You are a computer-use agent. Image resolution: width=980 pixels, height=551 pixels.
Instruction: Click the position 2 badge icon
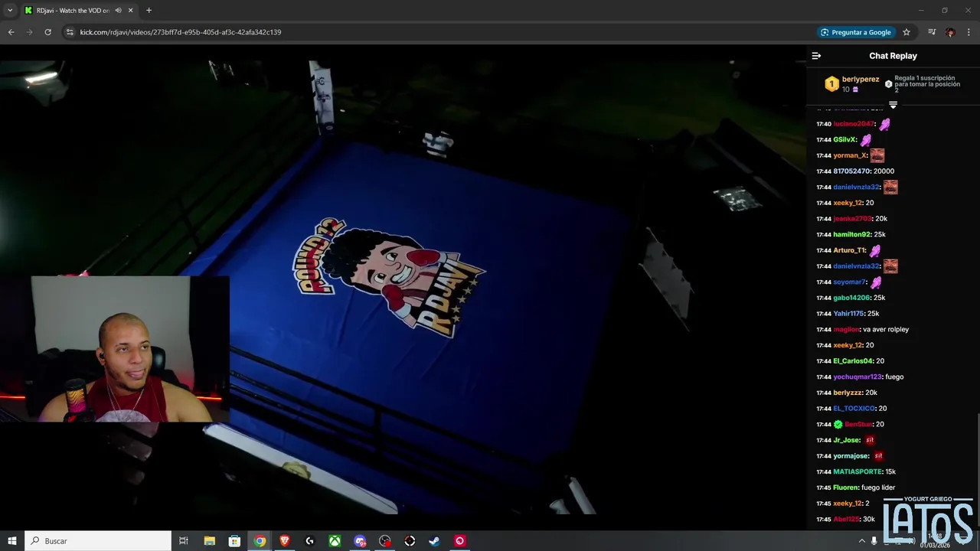click(888, 84)
